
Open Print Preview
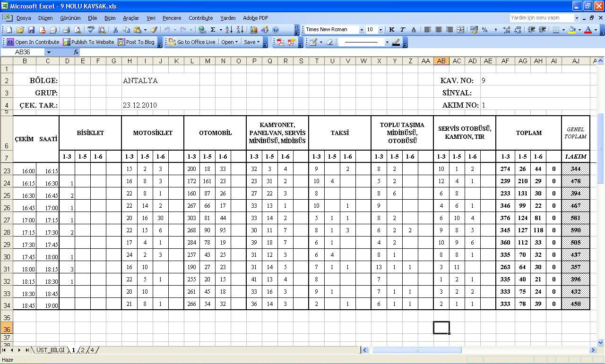pos(78,30)
